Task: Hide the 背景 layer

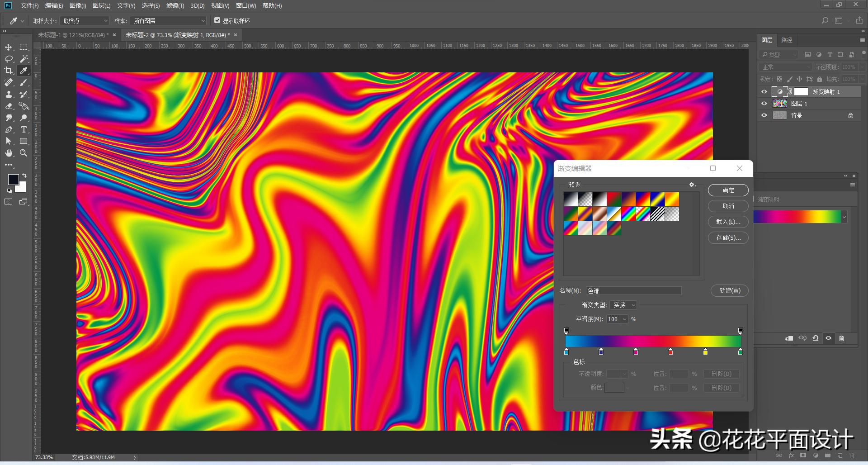Action: [764, 115]
